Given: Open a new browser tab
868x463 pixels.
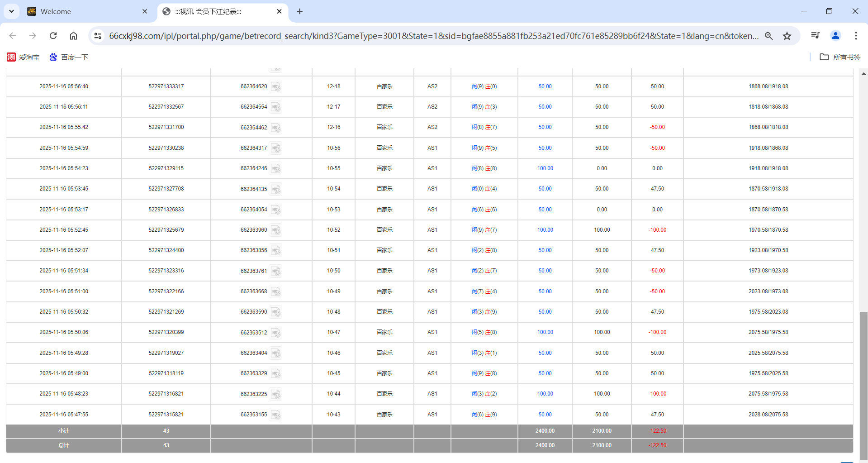Looking at the screenshot, I should coord(299,11).
